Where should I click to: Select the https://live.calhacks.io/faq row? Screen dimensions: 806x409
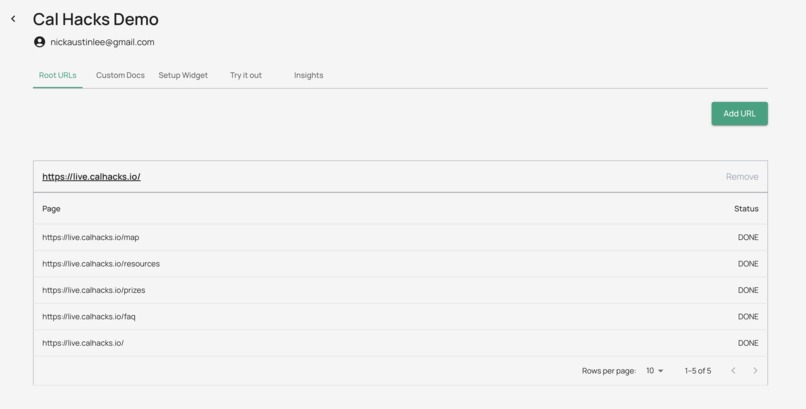pyautogui.click(x=400, y=317)
